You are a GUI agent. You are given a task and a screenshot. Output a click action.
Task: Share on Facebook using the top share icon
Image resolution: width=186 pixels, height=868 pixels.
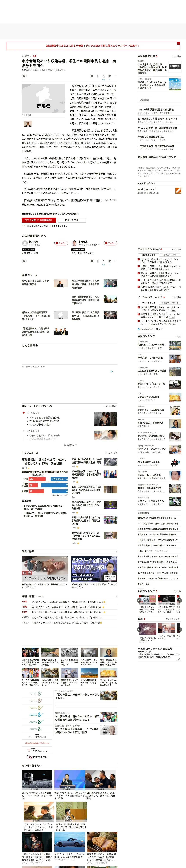[x=98, y=76]
